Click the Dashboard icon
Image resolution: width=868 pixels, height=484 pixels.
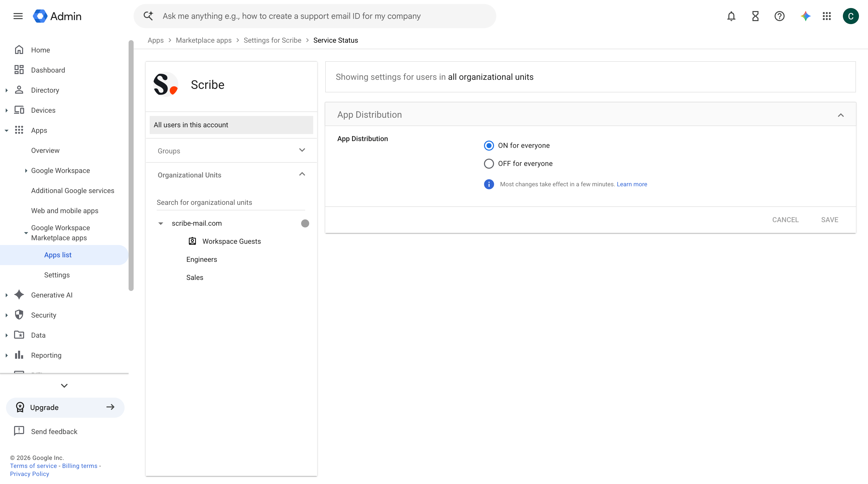click(x=19, y=70)
